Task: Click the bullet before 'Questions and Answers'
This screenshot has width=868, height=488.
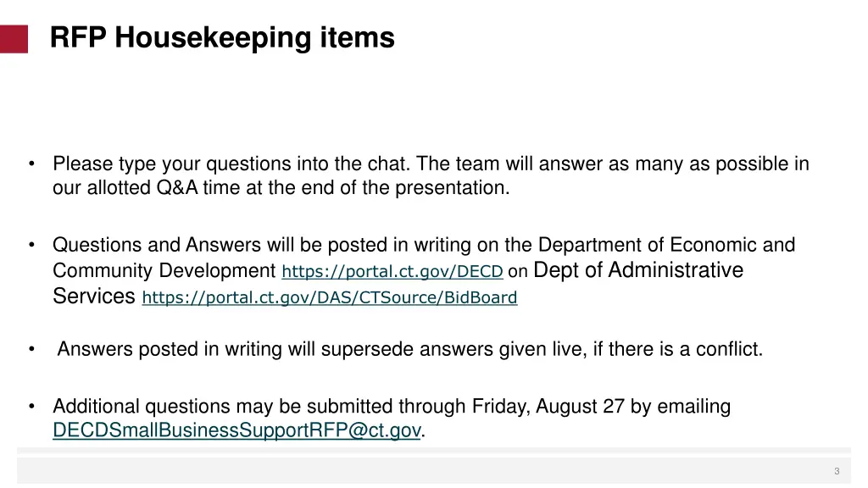Action: tap(31, 246)
